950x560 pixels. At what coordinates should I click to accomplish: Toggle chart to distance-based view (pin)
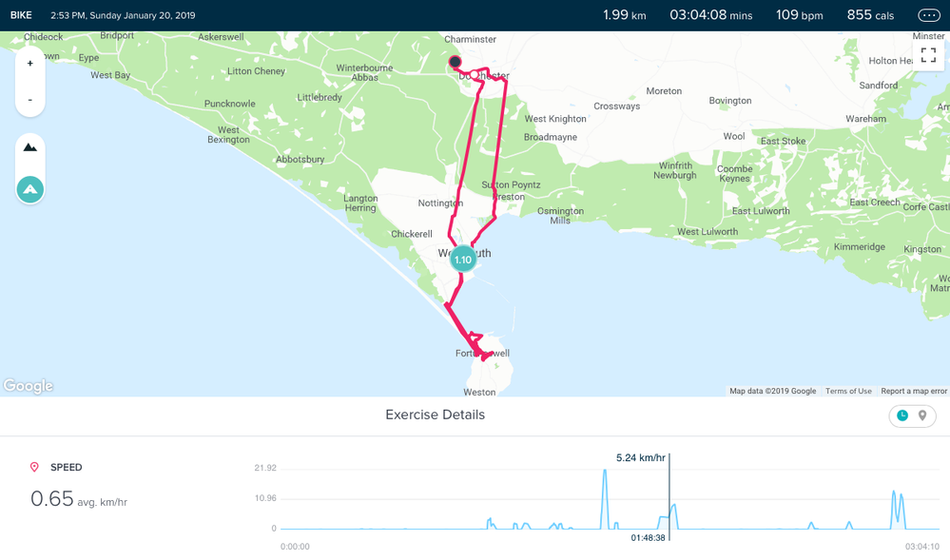[922, 415]
